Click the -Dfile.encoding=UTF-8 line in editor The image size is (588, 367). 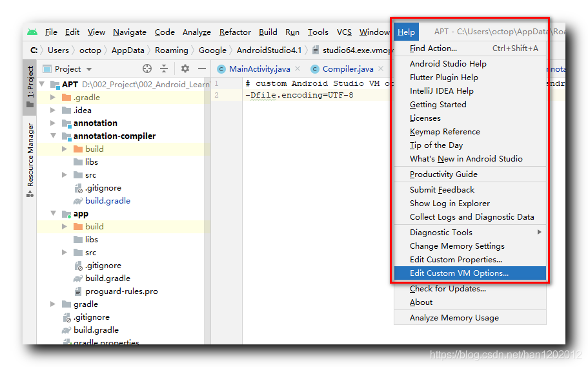pos(299,96)
